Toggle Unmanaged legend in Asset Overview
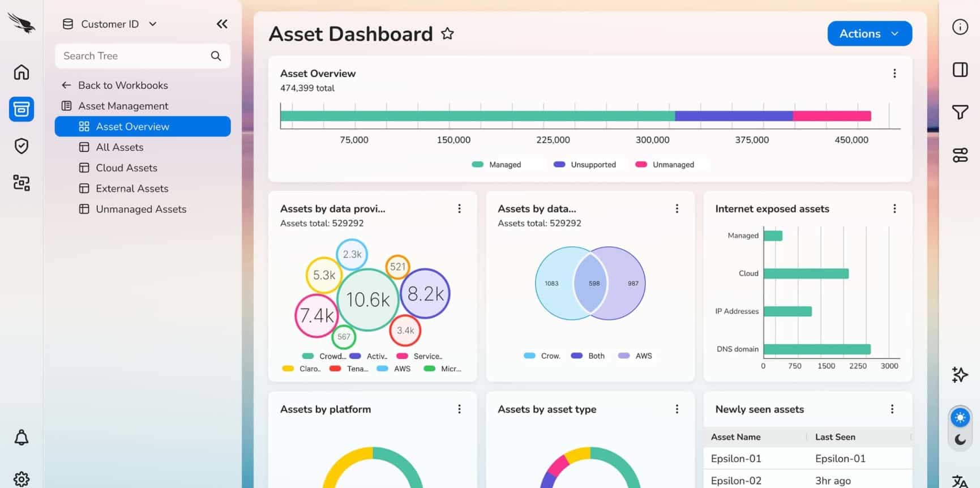Viewport: 980px width, 488px height. (x=665, y=165)
